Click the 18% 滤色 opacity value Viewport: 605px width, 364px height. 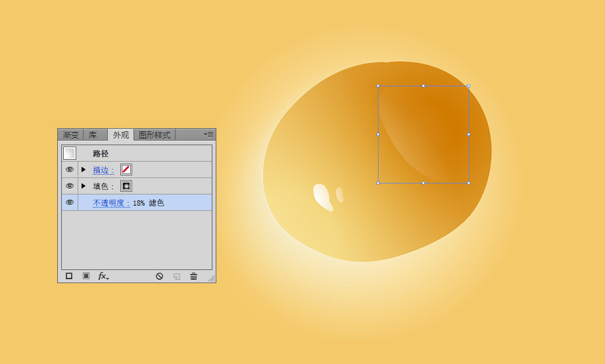coord(149,203)
